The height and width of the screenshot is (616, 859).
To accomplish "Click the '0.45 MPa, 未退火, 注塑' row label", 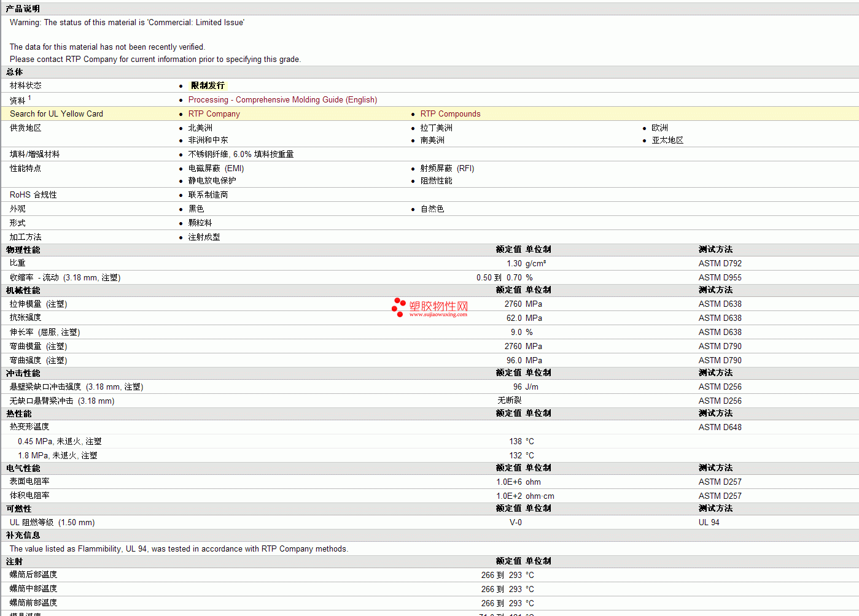I will tap(60, 442).
